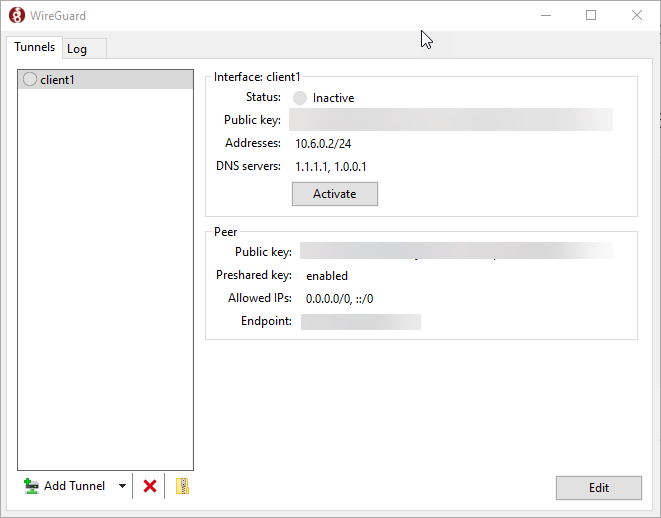Click the Allowed IPs value 0.0.0.0/0, ::/0
Image resolution: width=661 pixels, height=518 pixels.
coord(339,299)
